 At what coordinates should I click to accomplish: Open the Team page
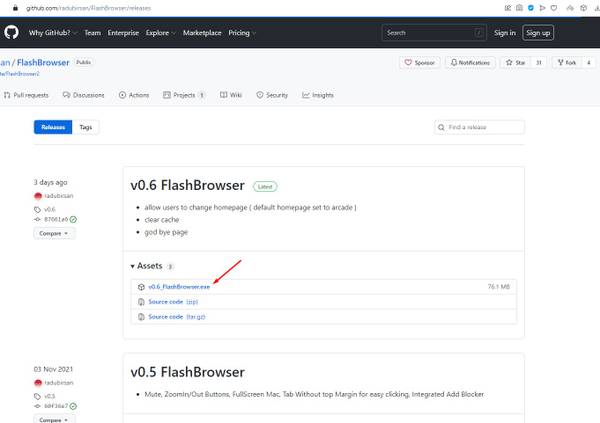coord(93,33)
